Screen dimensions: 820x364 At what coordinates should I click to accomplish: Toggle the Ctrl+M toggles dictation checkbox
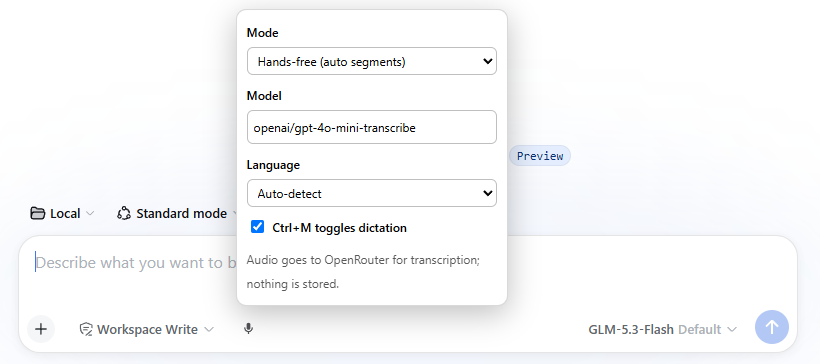(257, 227)
